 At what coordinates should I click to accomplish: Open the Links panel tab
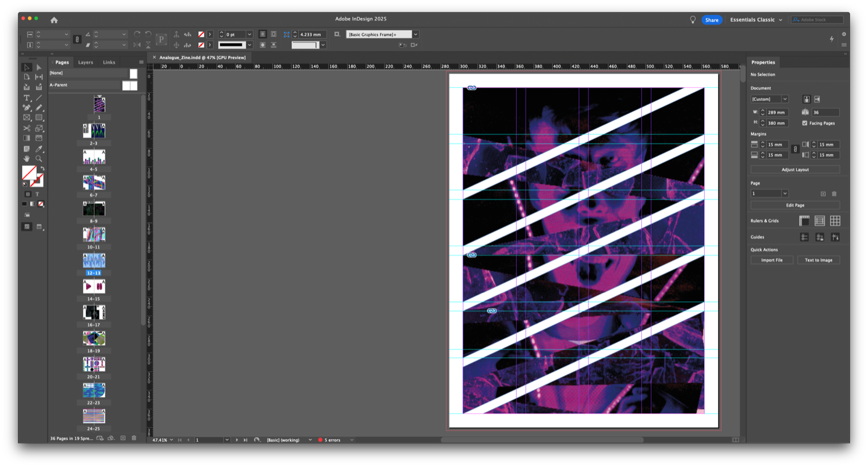point(108,62)
